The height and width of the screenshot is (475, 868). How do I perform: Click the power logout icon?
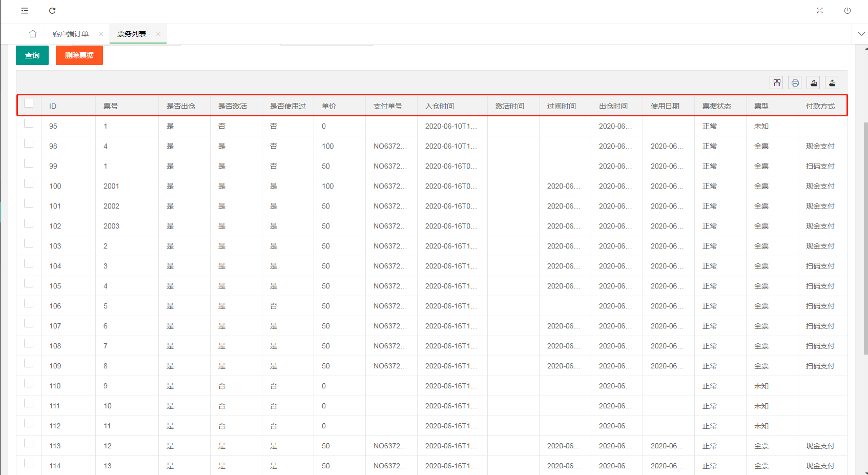[848, 11]
